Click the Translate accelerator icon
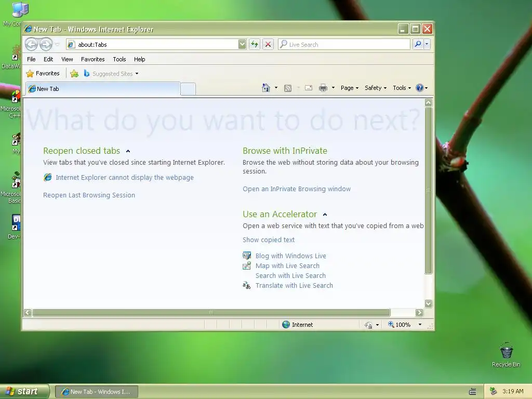532x399 pixels. pyautogui.click(x=247, y=285)
